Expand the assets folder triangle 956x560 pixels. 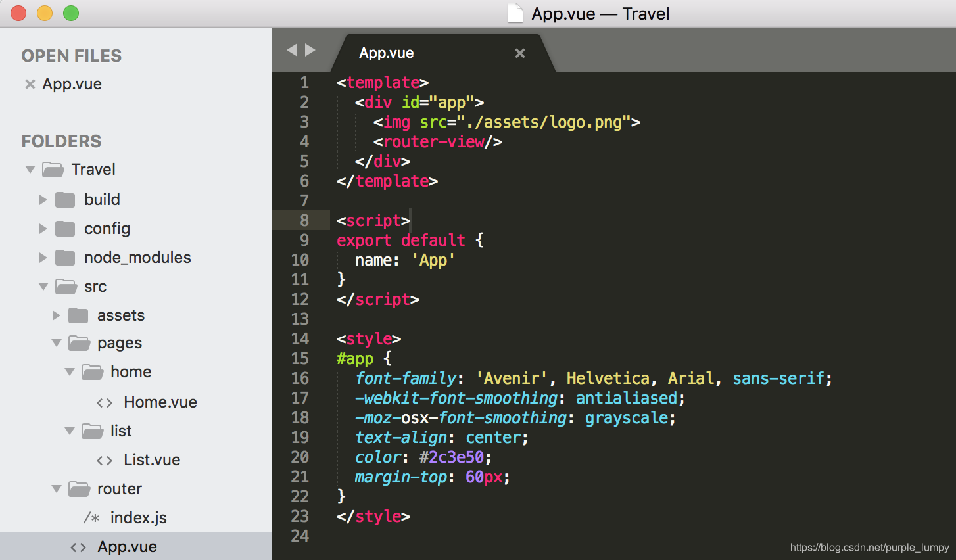click(x=57, y=315)
